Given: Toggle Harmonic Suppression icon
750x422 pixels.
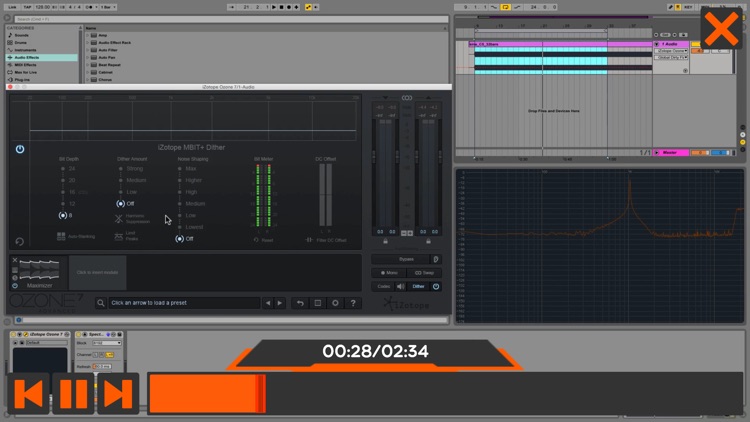Looking at the screenshot, I should (119, 219).
